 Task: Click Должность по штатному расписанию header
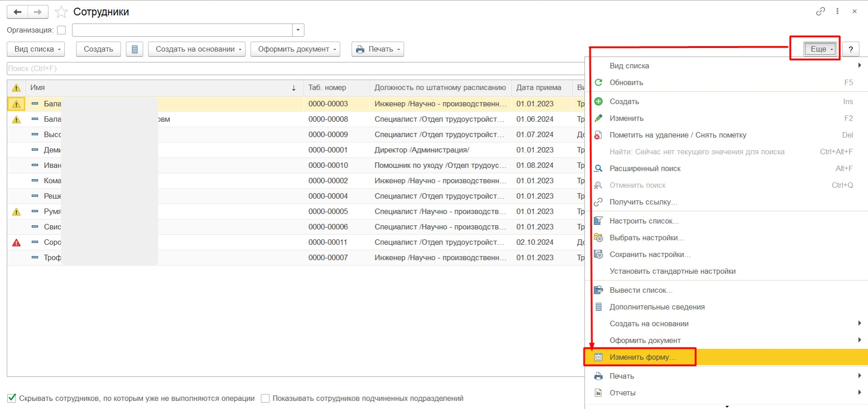click(441, 88)
